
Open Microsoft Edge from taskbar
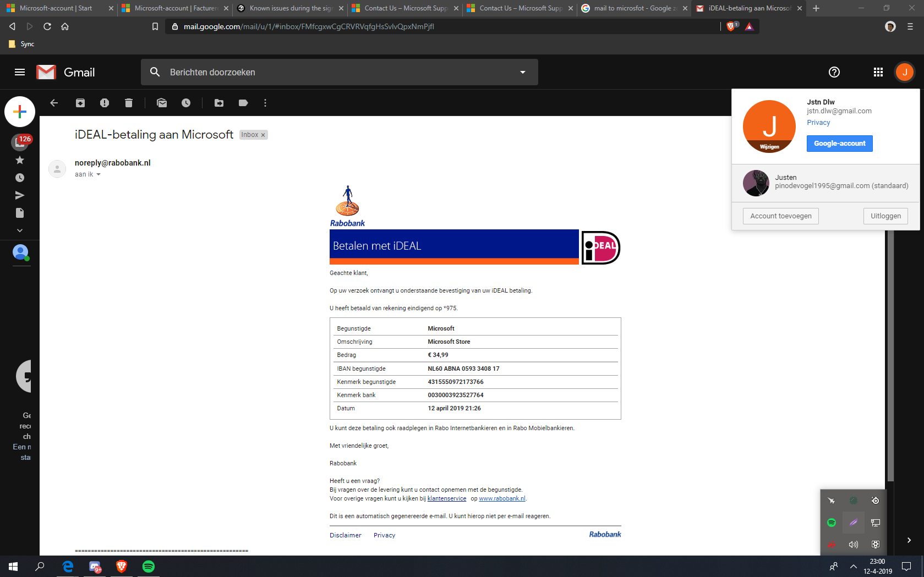[x=68, y=567]
